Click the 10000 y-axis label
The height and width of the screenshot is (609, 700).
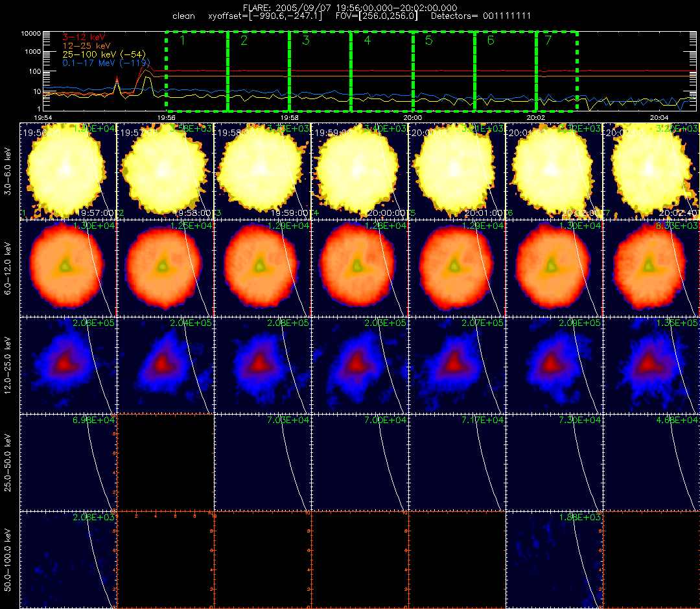[x=31, y=34]
